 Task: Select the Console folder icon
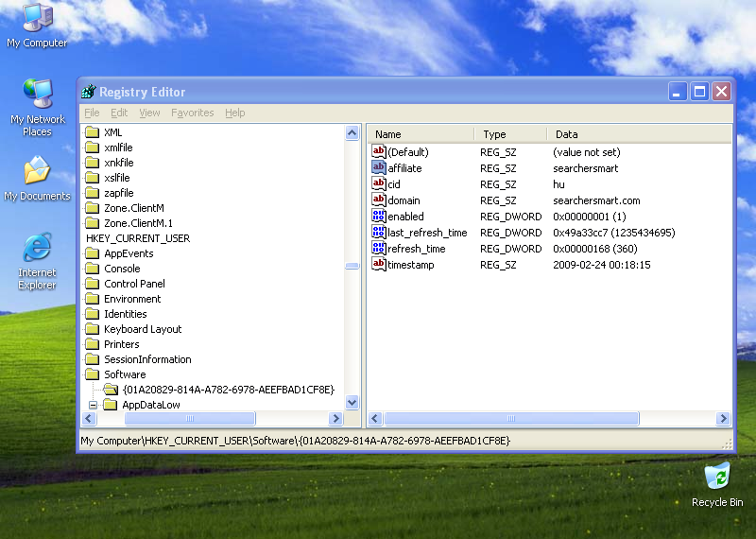(92, 269)
